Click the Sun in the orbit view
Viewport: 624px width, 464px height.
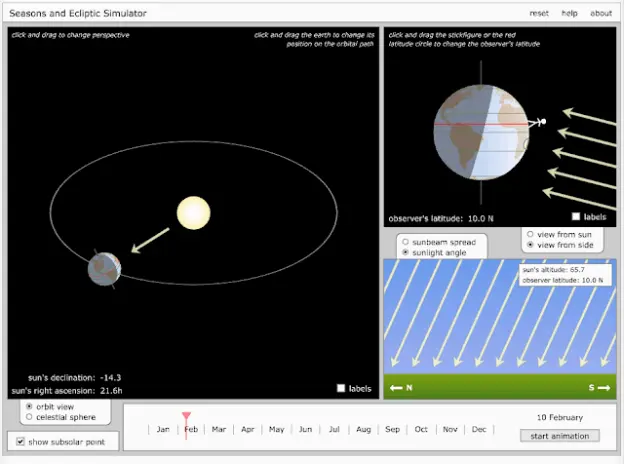(x=194, y=213)
